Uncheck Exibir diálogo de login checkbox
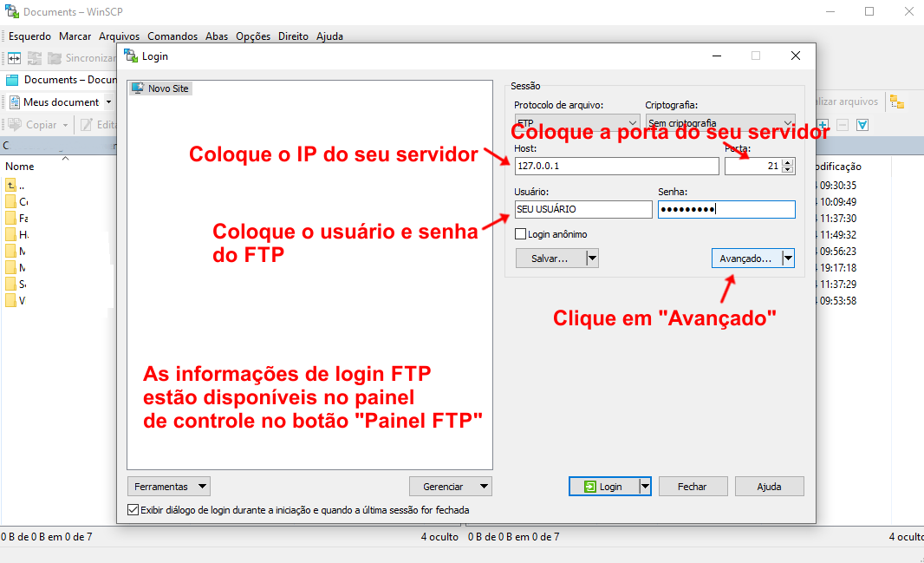The width and height of the screenshot is (924, 563). point(133,510)
